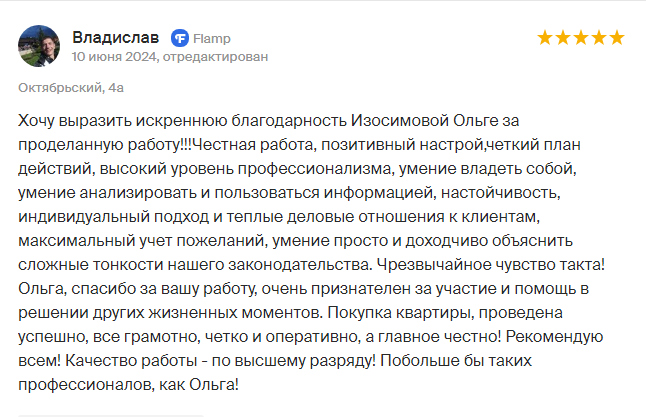Click the word законодательства in the review
This screenshot has height=417, width=646.
click(299, 265)
